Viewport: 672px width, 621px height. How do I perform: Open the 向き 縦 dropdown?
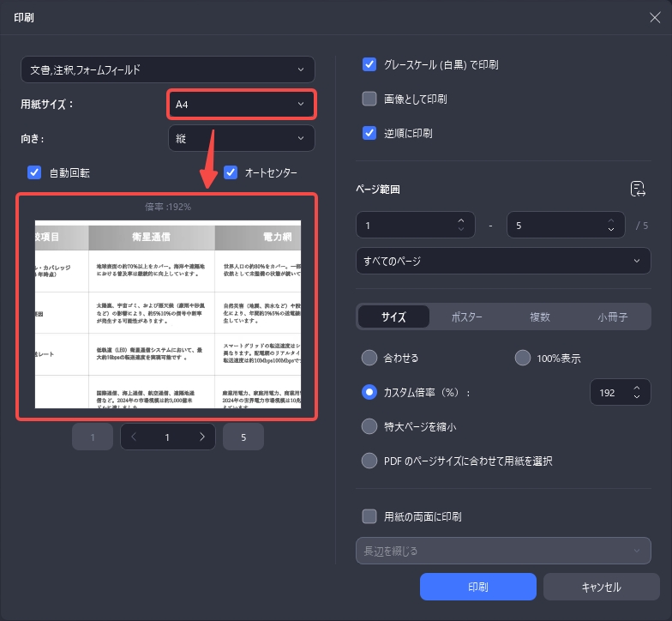242,139
